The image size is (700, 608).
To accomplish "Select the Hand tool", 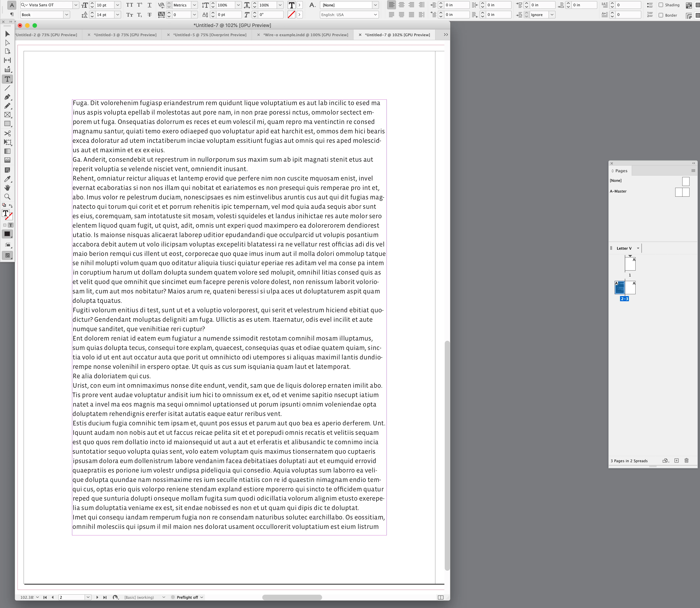I will tap(7, 188).
